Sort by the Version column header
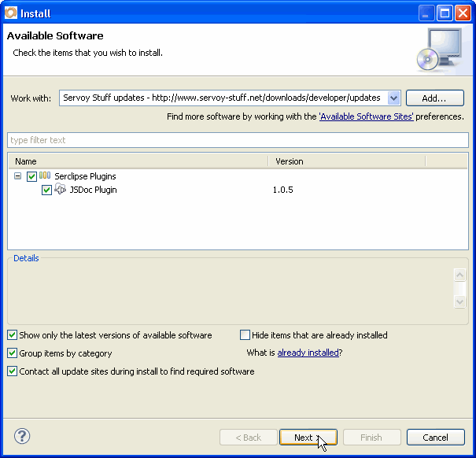This screenshot has height=458, width=476. (347, 161)
